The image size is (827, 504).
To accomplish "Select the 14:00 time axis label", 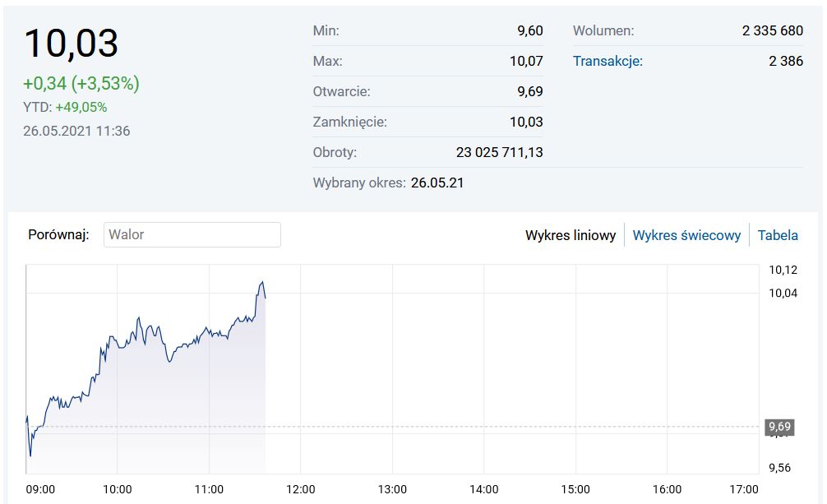I will (x=483, y=489).
